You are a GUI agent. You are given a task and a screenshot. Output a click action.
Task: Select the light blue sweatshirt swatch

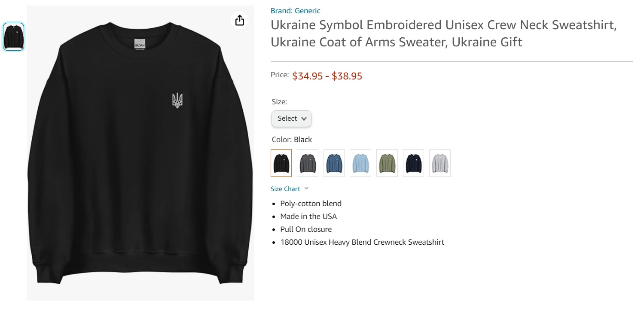click(360, 163)
